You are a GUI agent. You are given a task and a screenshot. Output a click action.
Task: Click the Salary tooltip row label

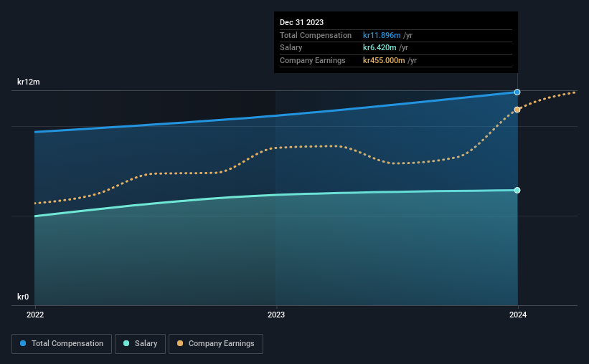tap(291, 48)
